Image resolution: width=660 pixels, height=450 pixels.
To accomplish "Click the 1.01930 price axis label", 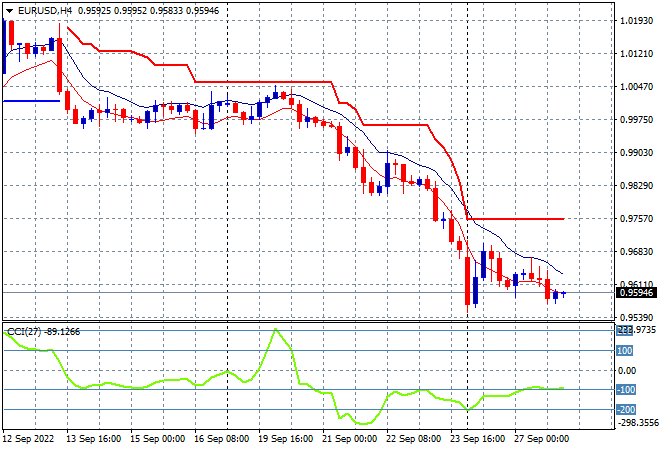I will point(636,21).
